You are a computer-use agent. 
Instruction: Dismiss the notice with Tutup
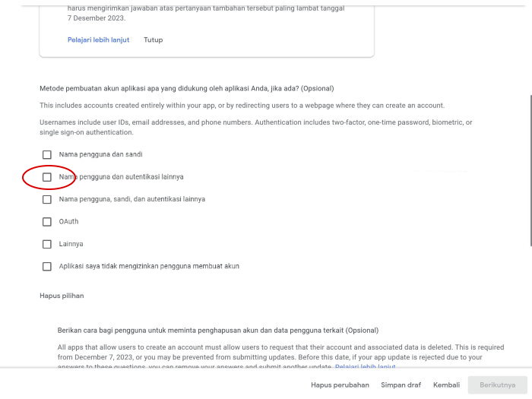click(x=154, y=40)
